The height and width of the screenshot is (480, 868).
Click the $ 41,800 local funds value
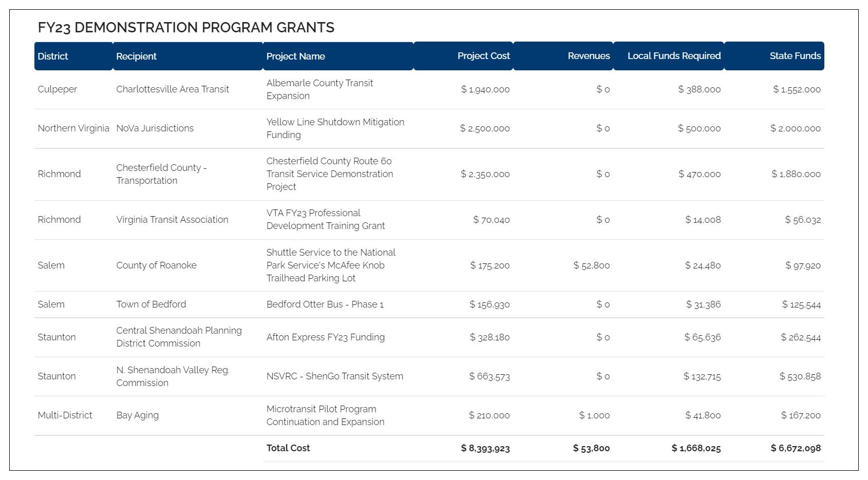click(703, 415)
